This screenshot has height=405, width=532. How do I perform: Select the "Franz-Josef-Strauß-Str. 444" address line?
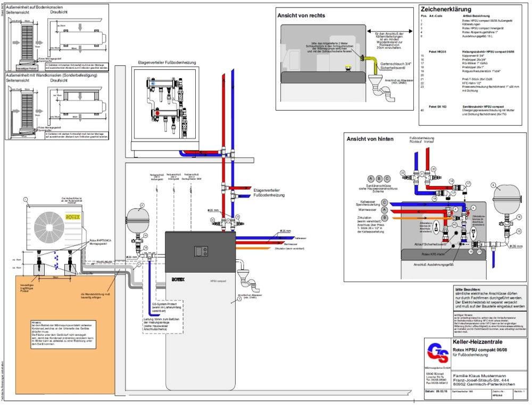pyautogui.click(x=480, y=380)
